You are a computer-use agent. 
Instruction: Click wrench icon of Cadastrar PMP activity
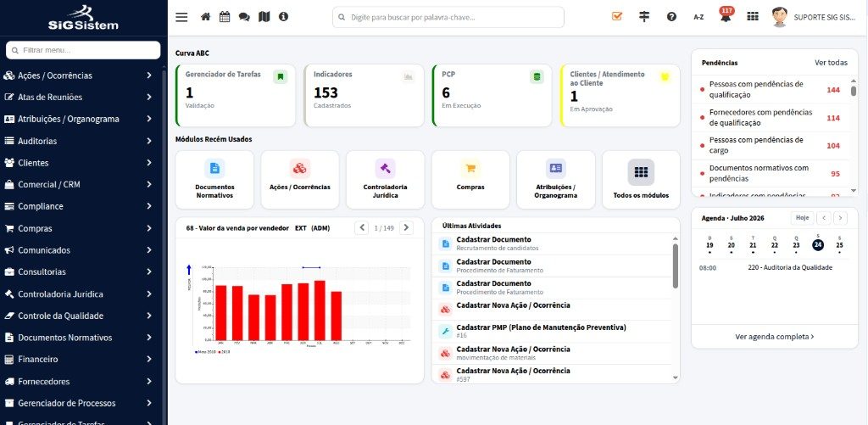[x=445, y=332]
